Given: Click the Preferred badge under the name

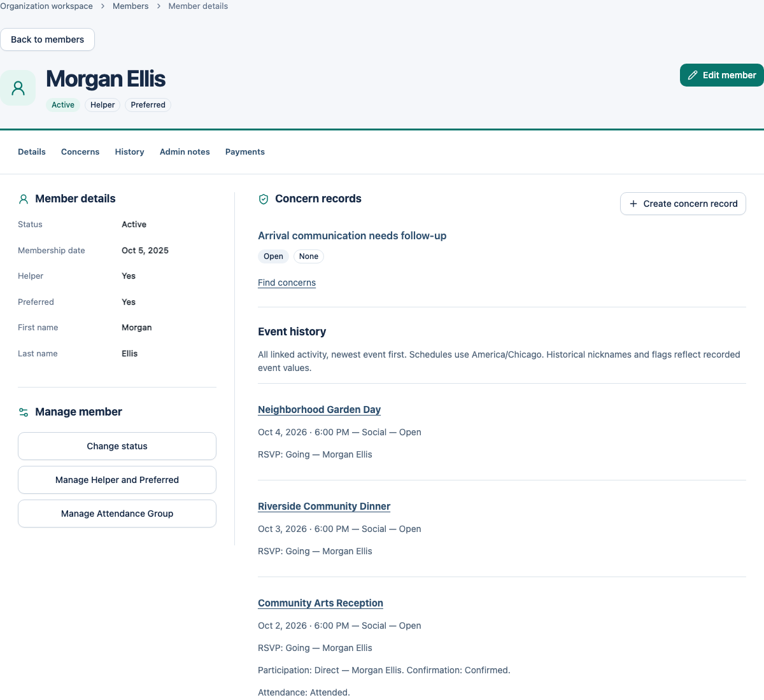Looking at the screenshot, I should [x=148, y=105].
